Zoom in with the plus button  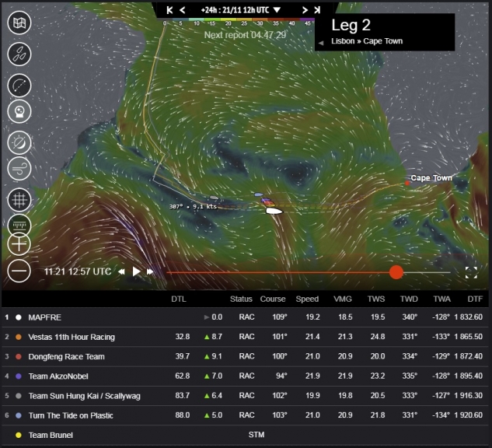(19, 244)
